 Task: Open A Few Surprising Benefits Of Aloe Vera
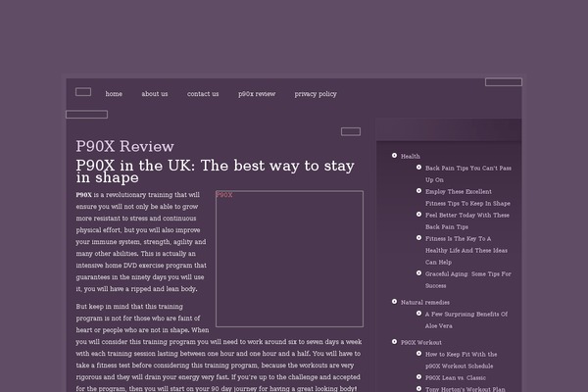tap(466, 320)
